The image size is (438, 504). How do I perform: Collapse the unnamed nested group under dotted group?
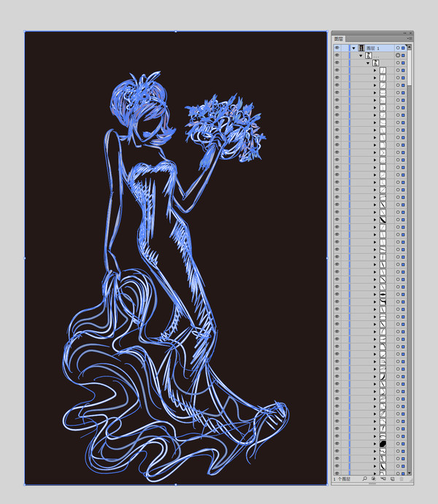(x=368, y=63)
